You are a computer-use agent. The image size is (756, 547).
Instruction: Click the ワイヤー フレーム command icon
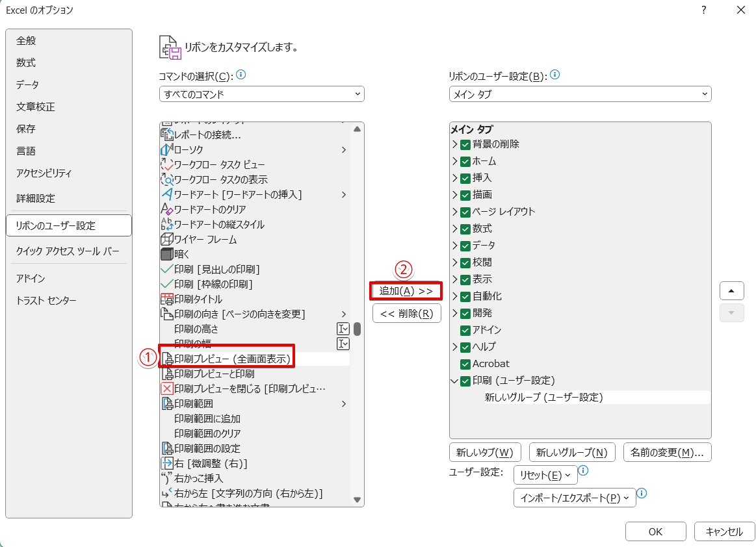coord(165,239)
